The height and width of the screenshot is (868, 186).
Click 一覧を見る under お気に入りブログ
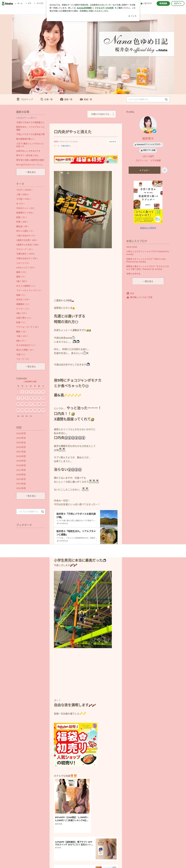click(x=148, y=281)
